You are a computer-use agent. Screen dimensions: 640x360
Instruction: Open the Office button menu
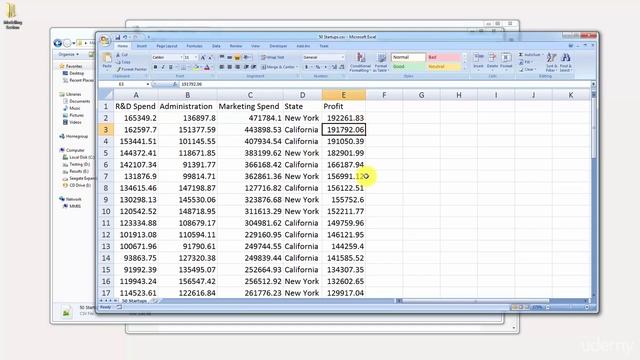click(x=105, y=40)
